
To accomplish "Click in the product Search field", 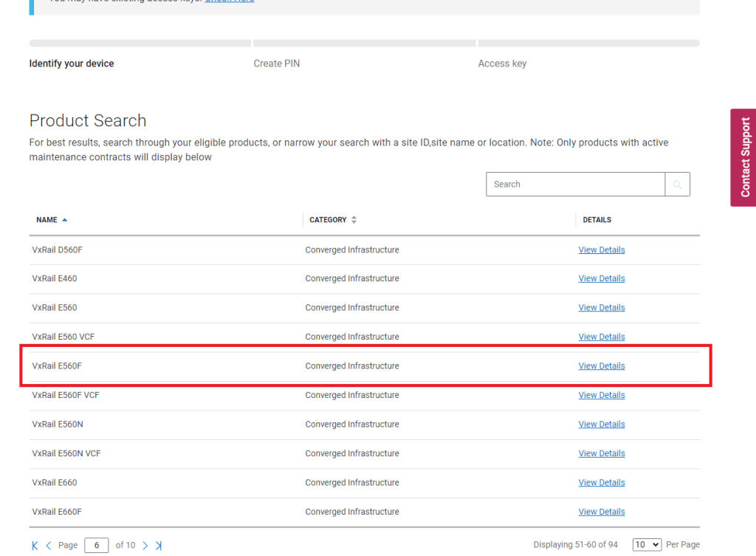I will point(575,185).
